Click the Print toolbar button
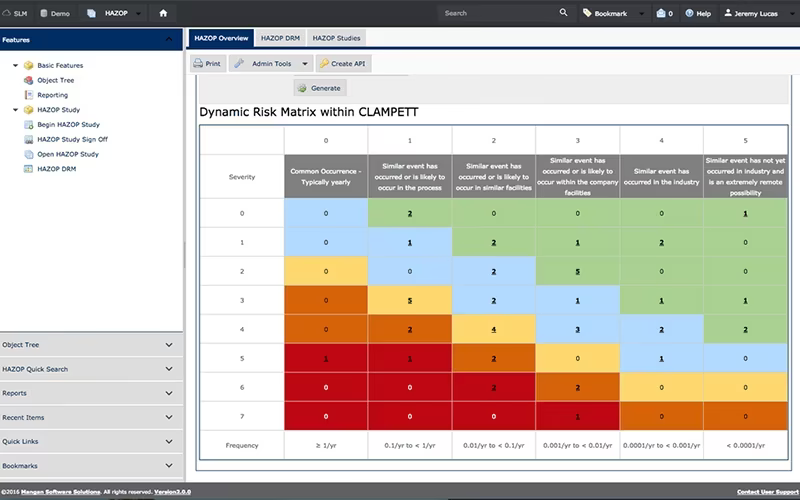Viewport: 800px width, 500px height. click(208, 64)
